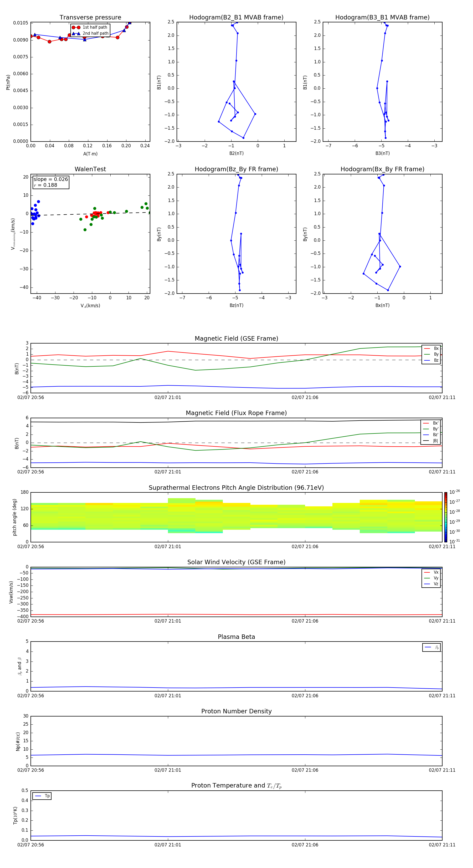Click the 'Proton Number Density' title
473x868 pixels.
coord(236,711)
